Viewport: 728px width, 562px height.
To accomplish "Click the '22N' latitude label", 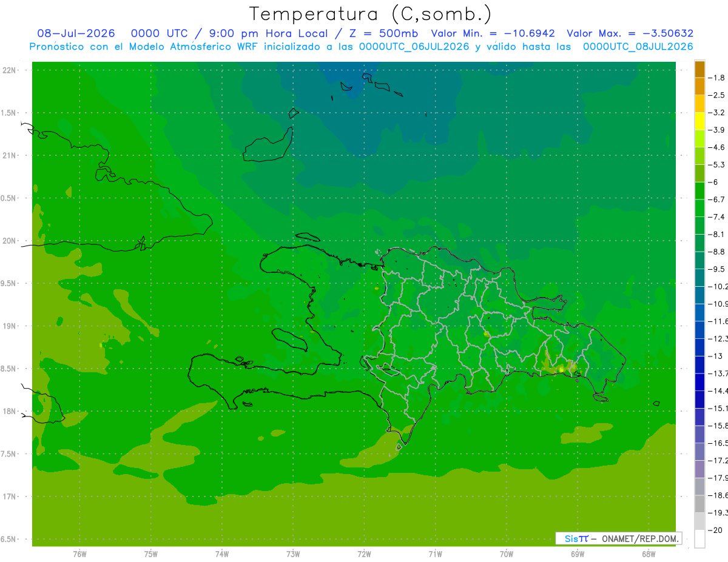I will coord(10,70).
